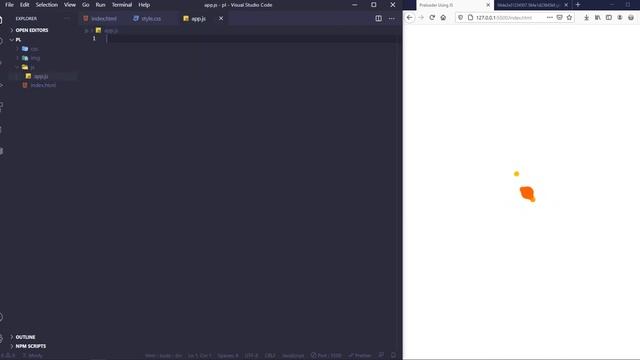Screen dimensions: 640x360
Task: Click the small yellow preloader dot
Action: [x=516, y=174]
